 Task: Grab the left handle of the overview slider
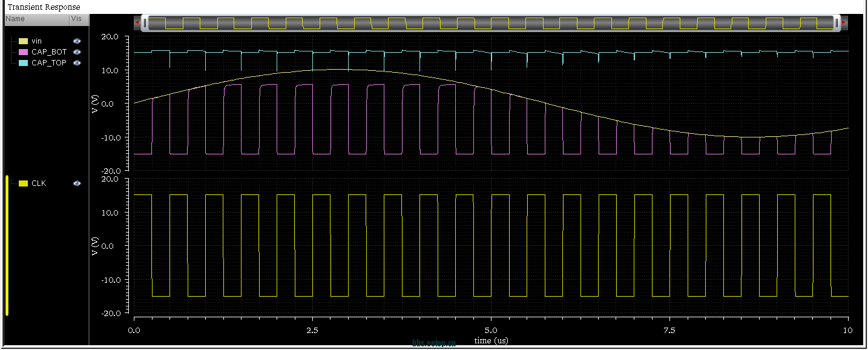[145, 23]
